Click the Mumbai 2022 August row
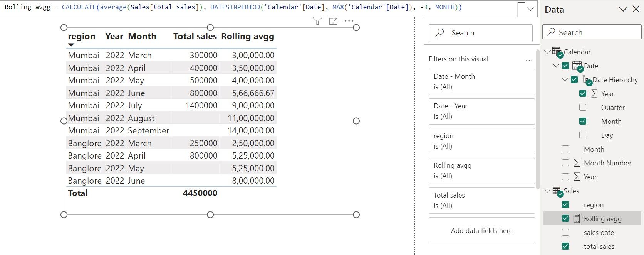Screen dimensions: 644x255 pyautogui.click(x=171, y=118)
